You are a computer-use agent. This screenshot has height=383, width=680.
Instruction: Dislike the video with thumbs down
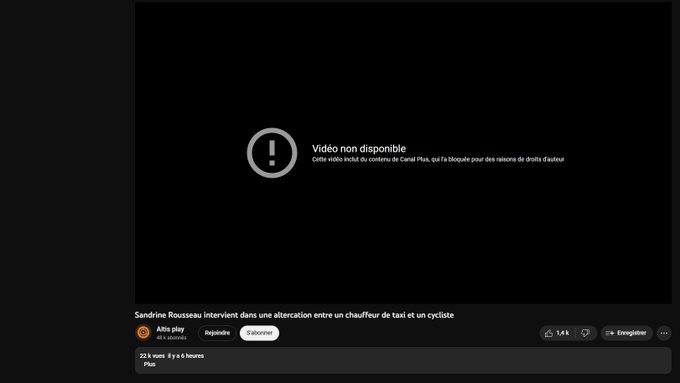[x=586, y=333]
